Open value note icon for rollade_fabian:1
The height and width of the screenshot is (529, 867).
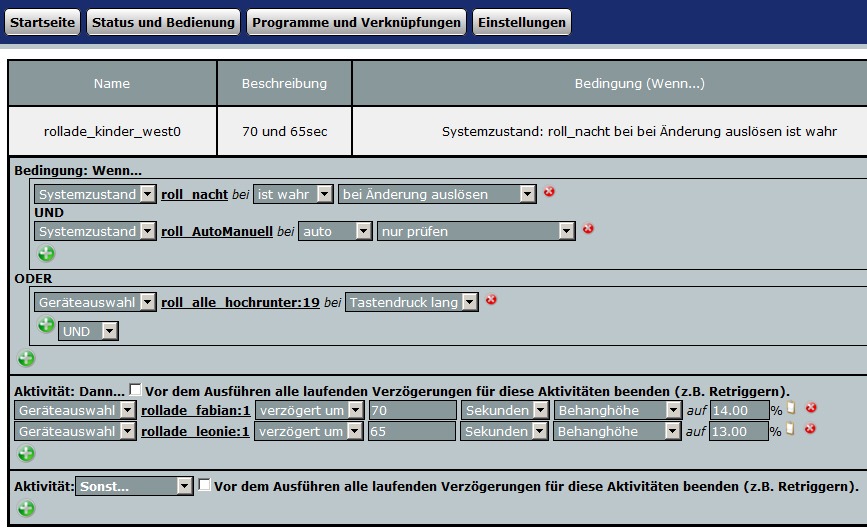[x=791, y=407]
